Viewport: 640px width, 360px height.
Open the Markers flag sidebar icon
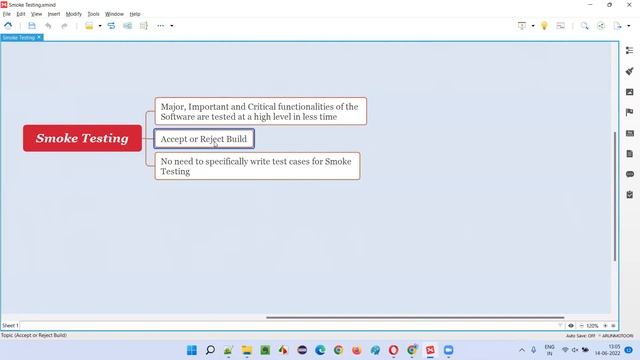coord(630,112)
